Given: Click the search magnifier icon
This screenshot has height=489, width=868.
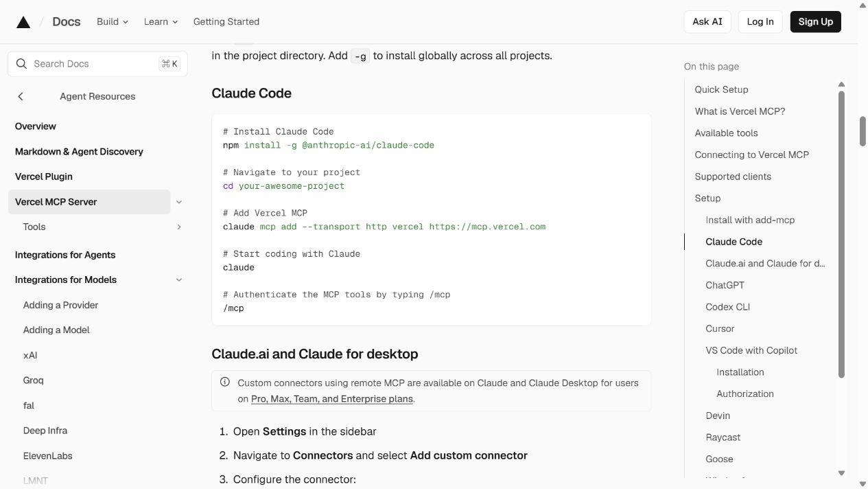Looking at the screenshot, I should (22, 64).
